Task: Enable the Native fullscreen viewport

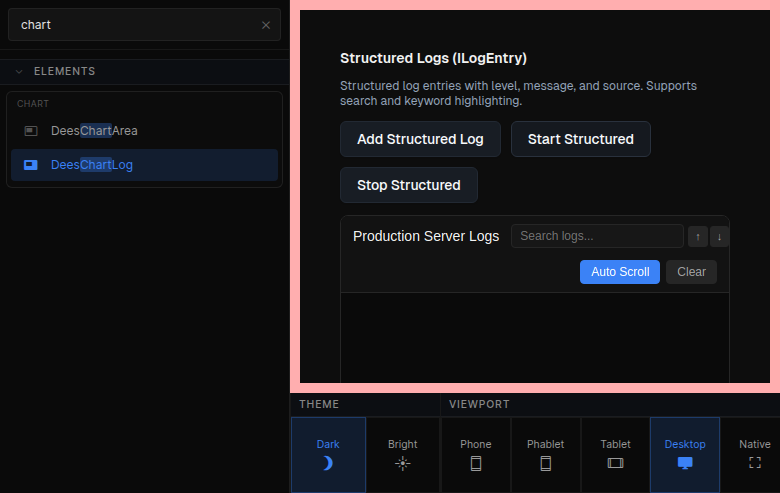Action: (754, 454)
